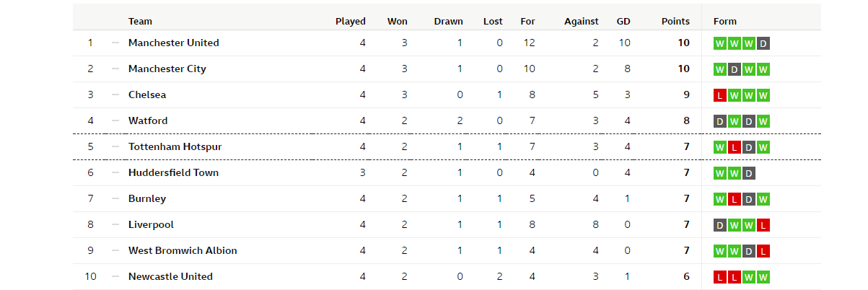This screenshot has width=868, height=290.
Task: Go to the West Bromwich Albion link
Action: (x=183, y=251)
